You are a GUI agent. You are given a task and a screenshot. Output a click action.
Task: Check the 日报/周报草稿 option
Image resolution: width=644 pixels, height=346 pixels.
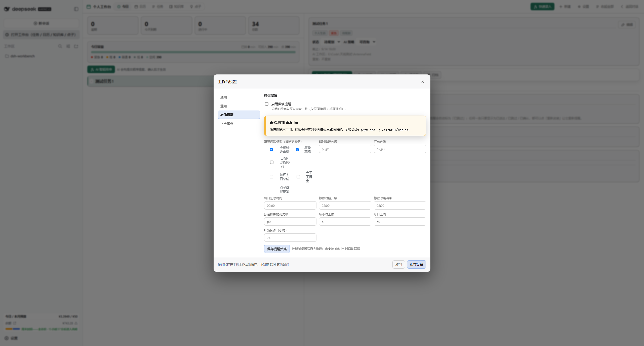coord(272,162)
